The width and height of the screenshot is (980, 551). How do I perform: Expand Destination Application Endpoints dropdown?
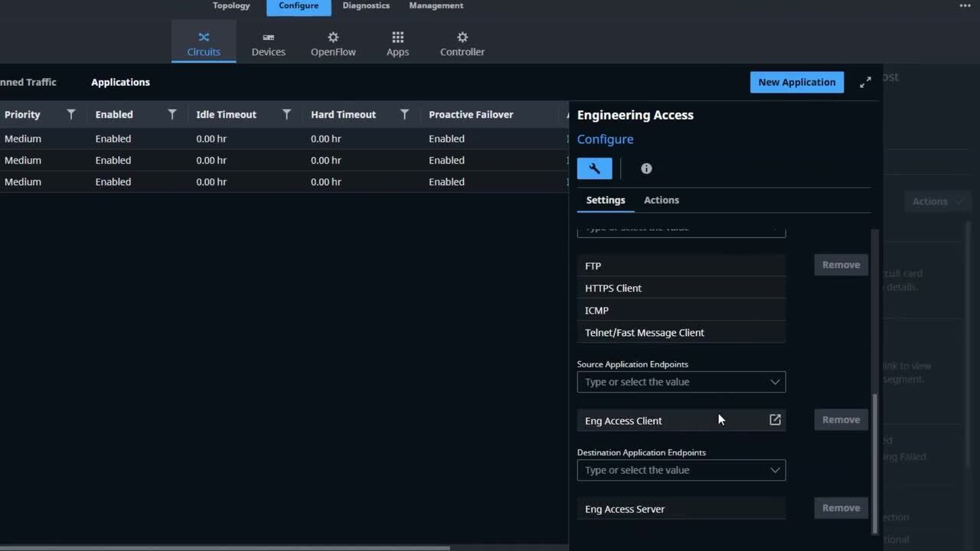(775, 471)
